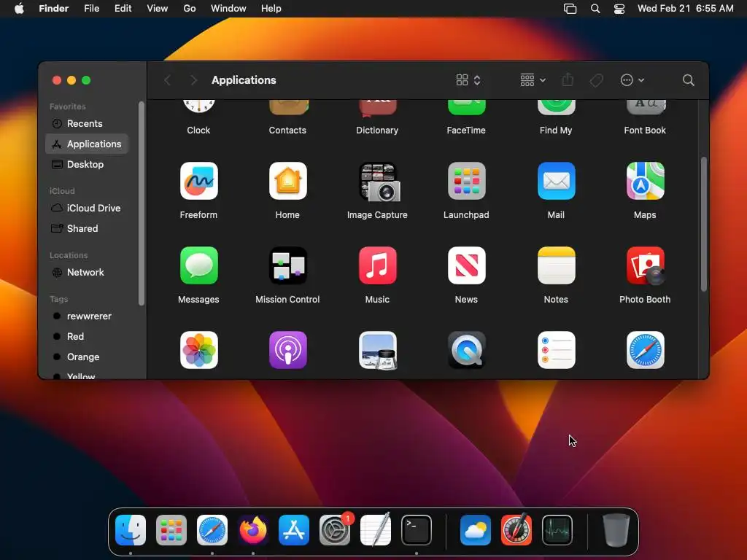Open Control Center in the menu bar

[619, 9]
